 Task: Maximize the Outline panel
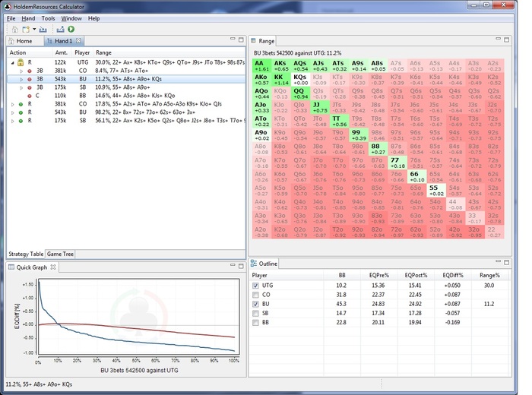coord(508,263)
